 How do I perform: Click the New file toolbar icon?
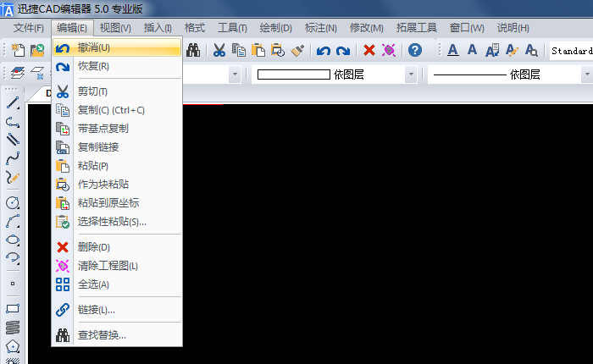(18, 50)
